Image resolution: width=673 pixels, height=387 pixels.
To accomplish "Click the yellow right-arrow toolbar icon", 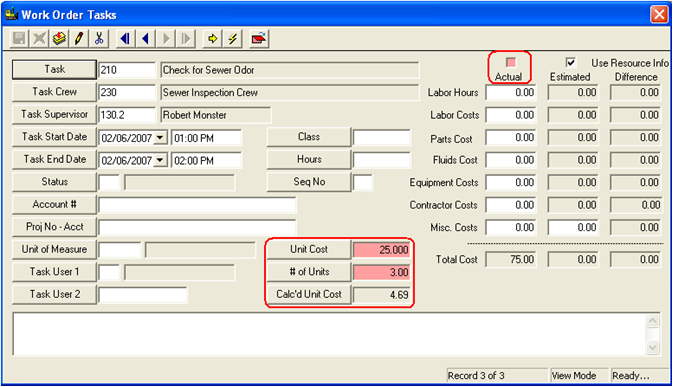I will pyautogui.click(x=212, y=39).
